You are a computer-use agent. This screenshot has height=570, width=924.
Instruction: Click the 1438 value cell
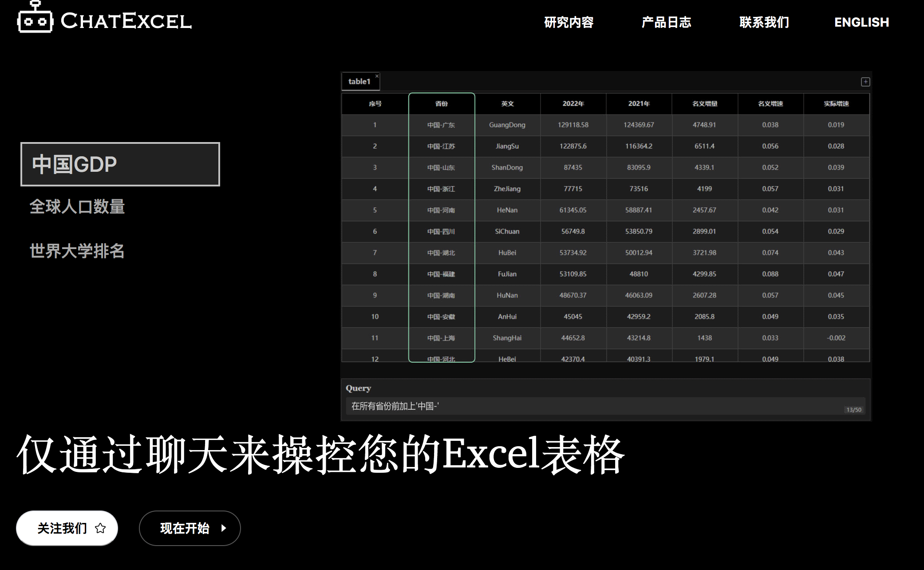point(705,338)
